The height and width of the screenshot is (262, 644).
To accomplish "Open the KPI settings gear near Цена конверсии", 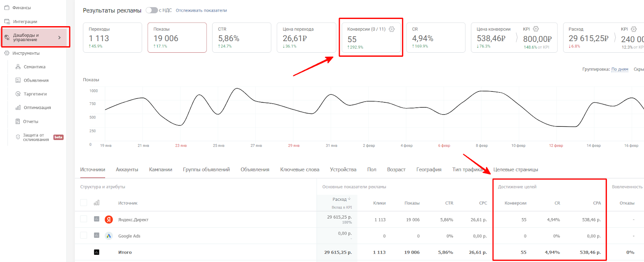I will (536, 29).
